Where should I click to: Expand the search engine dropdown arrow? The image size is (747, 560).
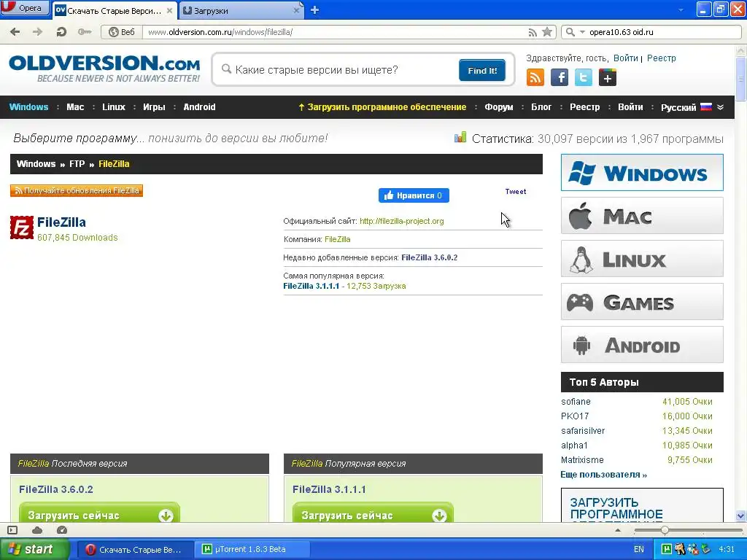coord(582,32)
